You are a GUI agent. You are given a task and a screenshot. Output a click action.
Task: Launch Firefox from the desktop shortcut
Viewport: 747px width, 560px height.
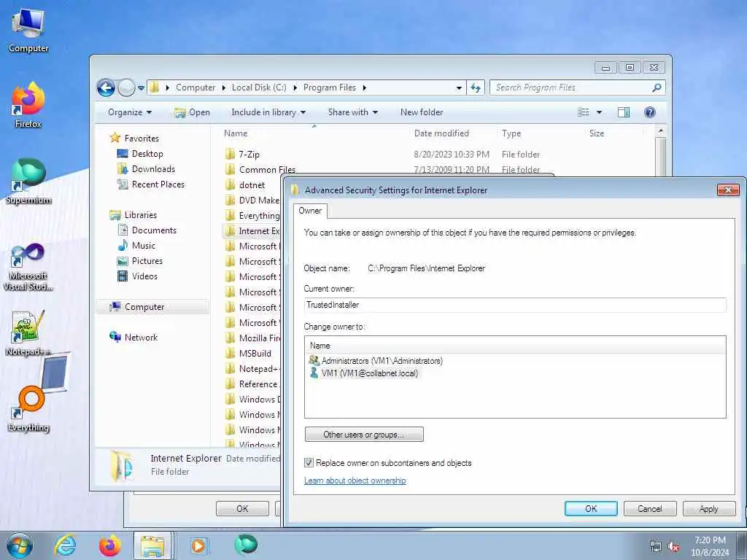point(28,105)
